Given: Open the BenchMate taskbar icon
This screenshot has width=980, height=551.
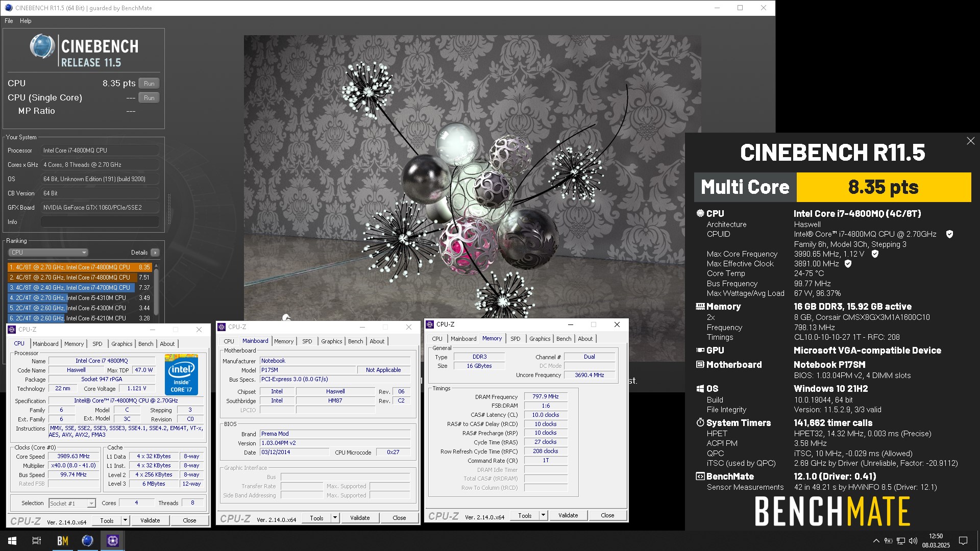Looking at the screenshot, I should click(x=63, y=541).
